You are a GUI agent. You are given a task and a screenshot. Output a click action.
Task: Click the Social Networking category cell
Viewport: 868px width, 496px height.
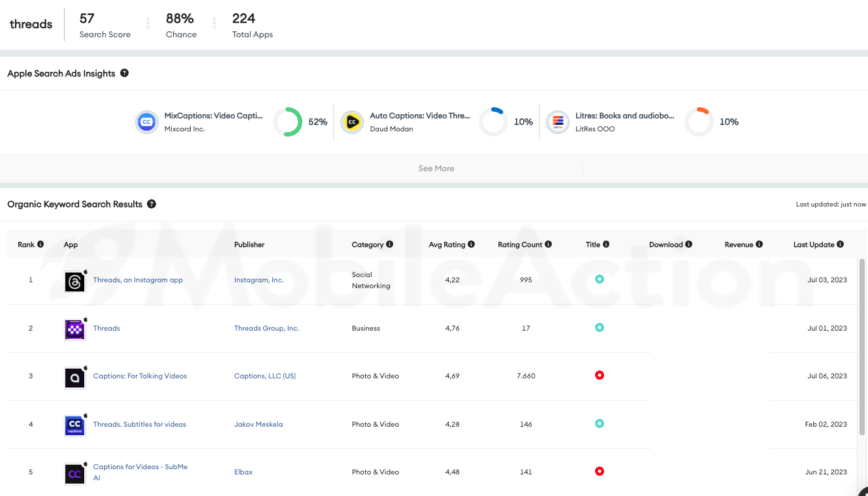pos(371,280)
